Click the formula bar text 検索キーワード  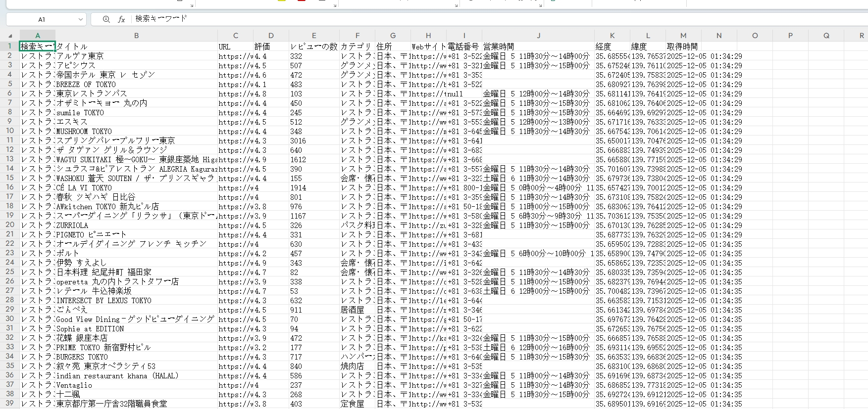[x=161, y=19]
